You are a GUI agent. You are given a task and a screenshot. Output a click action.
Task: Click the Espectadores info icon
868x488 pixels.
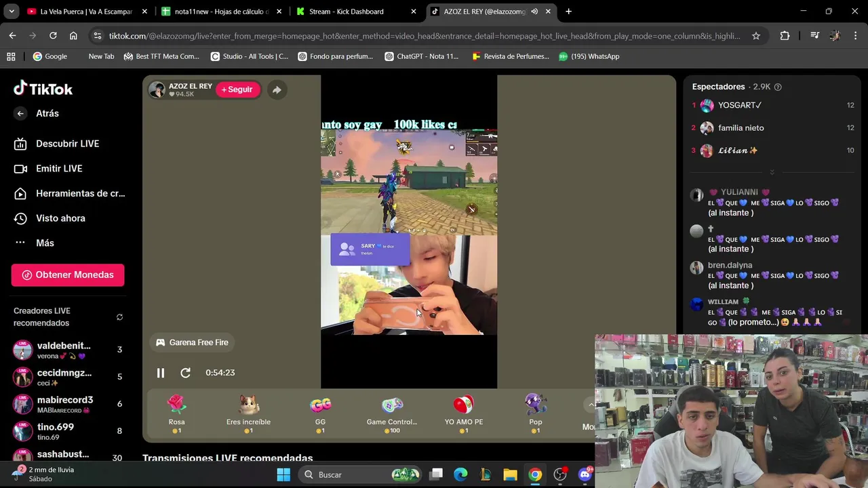point(778,87)
